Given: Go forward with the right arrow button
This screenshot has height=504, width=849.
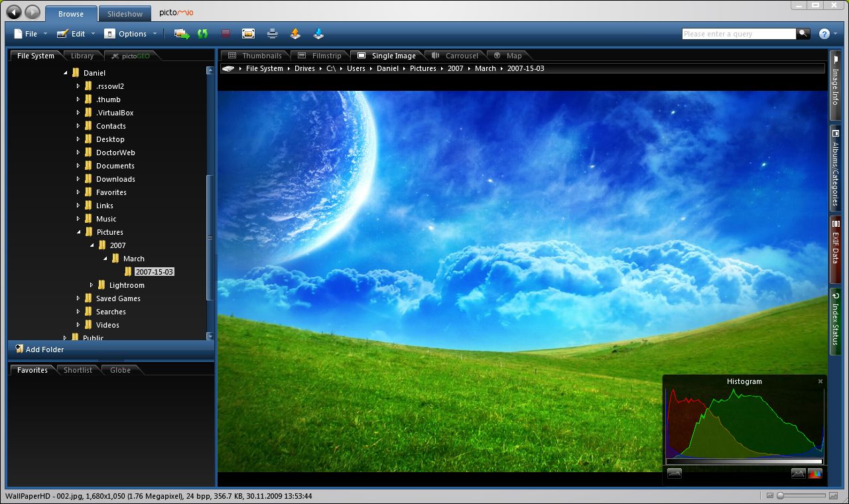Looking at the screenshot, I should click(x=33, y=12).
